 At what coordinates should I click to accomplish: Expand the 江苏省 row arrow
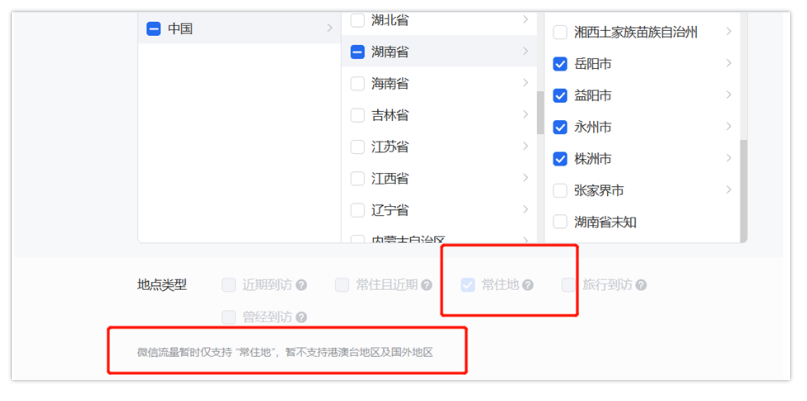pos(525,146)
